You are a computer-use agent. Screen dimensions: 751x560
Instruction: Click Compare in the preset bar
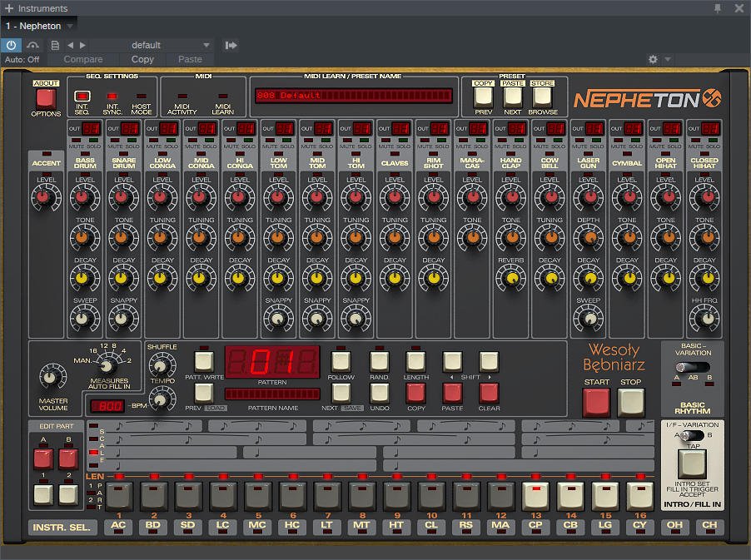coord(83,59)
